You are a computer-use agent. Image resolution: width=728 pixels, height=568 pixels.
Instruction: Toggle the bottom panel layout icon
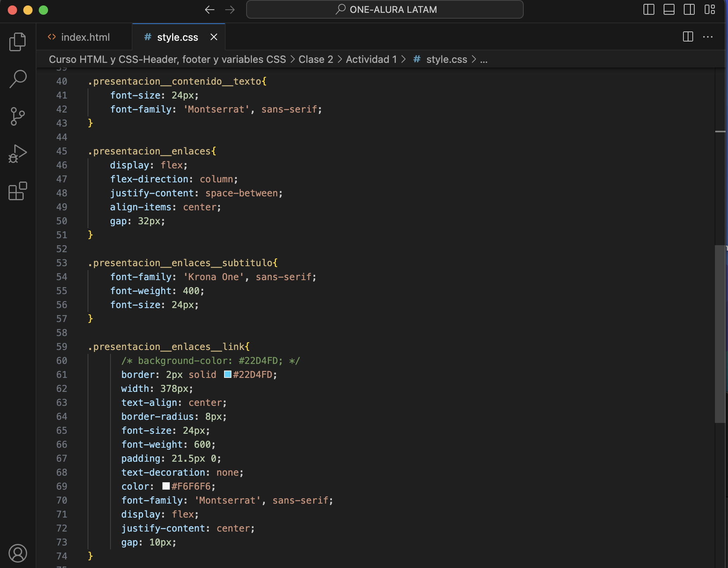point(669,10)
